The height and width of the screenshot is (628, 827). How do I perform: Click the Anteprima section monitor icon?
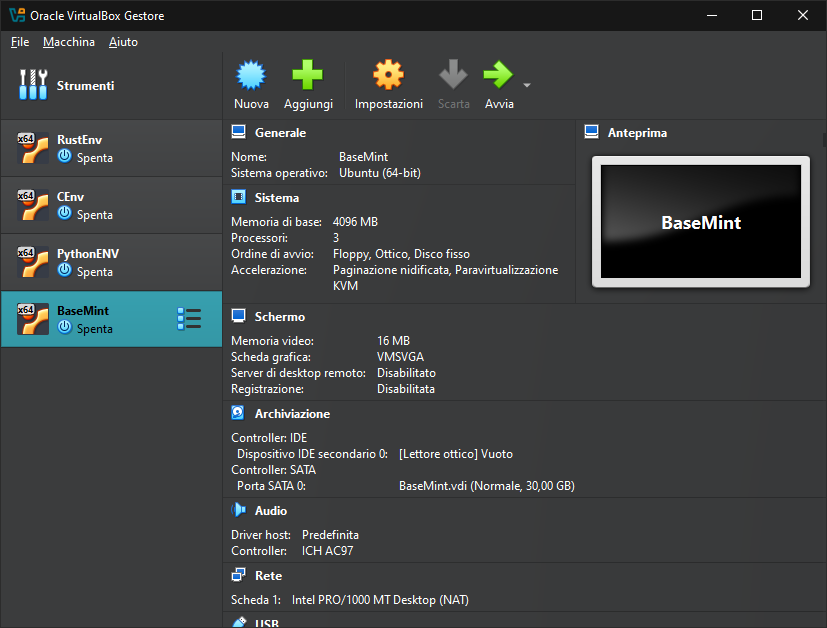click(x=591, y=132)
